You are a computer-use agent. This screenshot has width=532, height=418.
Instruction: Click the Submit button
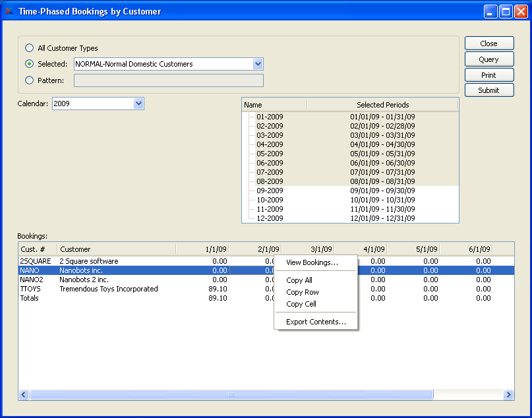pyautogui.click(x=488, y=90)
